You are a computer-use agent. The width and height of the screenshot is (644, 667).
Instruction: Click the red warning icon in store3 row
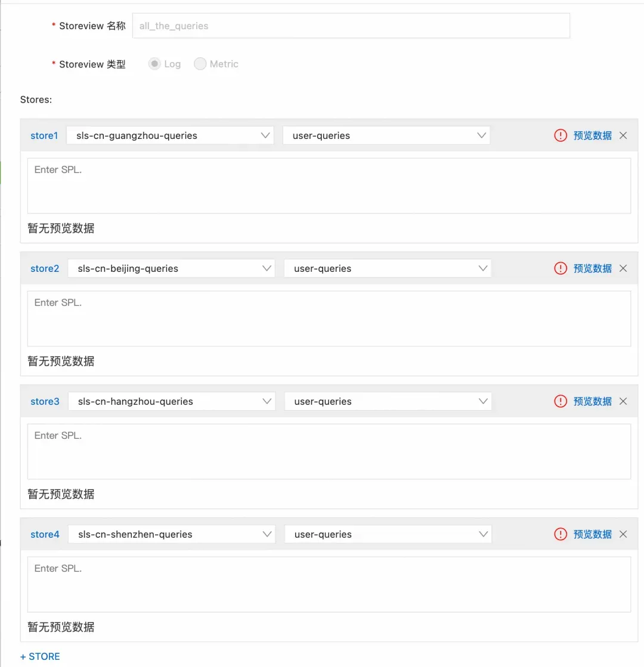pyautogui.click(x=560, y=401)
